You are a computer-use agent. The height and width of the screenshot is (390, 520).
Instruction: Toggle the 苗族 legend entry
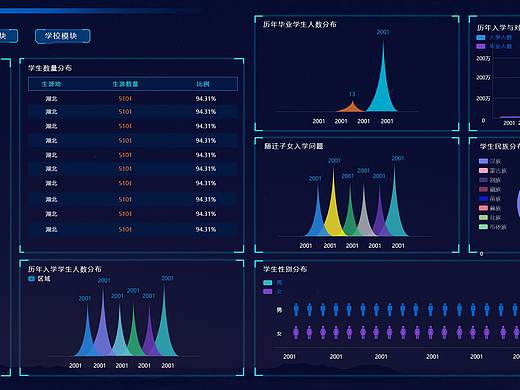pos(490,199)
